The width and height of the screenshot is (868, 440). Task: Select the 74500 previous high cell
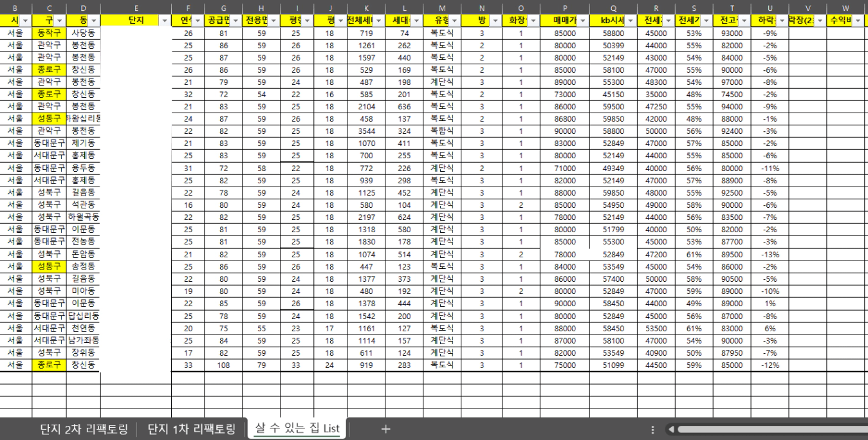click(732, 94)
